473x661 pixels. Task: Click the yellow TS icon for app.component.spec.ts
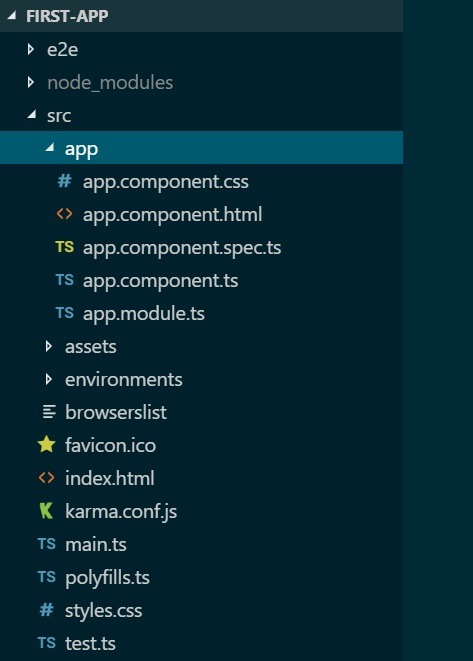pos(64,247)
